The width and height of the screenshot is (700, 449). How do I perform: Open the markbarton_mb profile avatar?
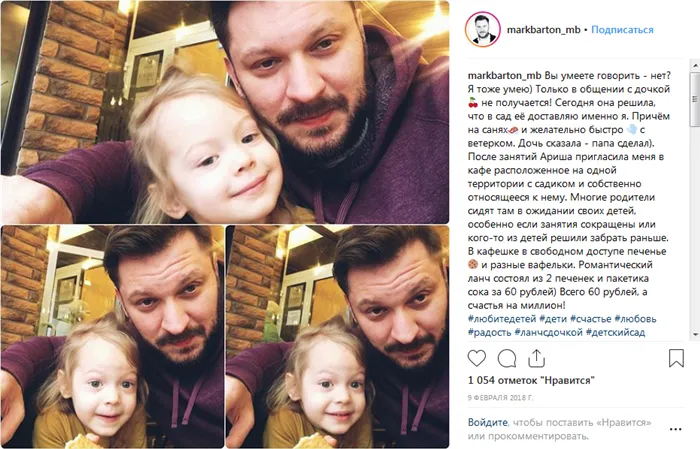[x=482, y=29]
